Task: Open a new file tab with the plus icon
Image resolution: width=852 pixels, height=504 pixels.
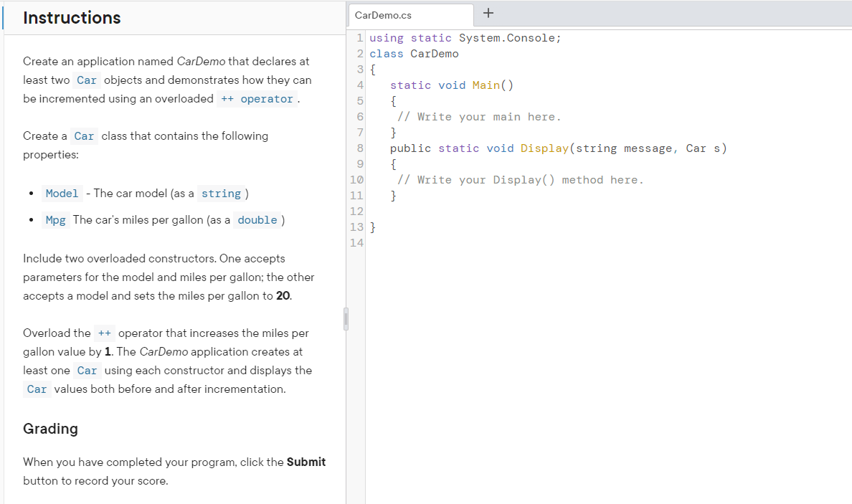Action: pyautogui.click(x=488, y=13)
